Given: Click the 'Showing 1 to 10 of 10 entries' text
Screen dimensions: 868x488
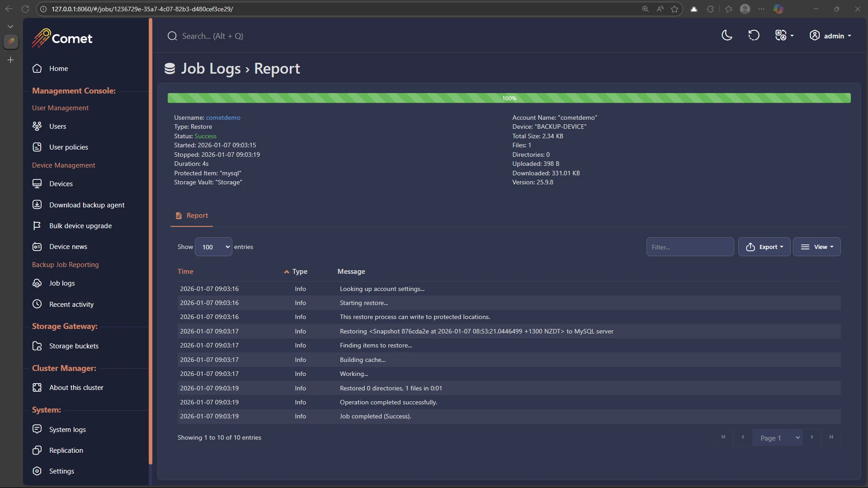Looking at the screenshot, I should [219, 437].
